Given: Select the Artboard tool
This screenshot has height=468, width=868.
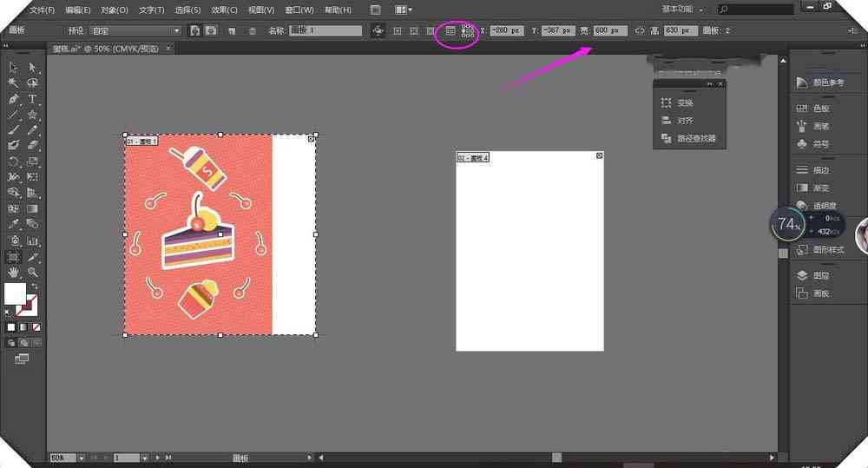Looking at the screenshot, I should coord(13,257).
